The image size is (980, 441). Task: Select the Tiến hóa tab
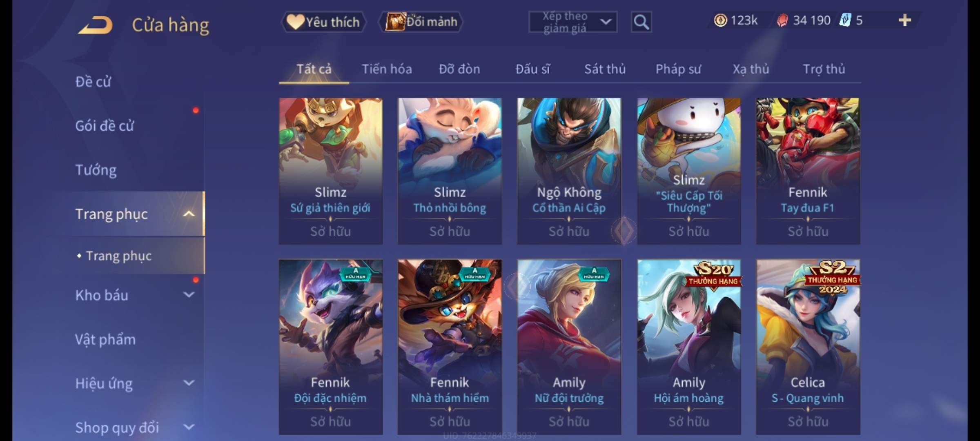(387, 69)
